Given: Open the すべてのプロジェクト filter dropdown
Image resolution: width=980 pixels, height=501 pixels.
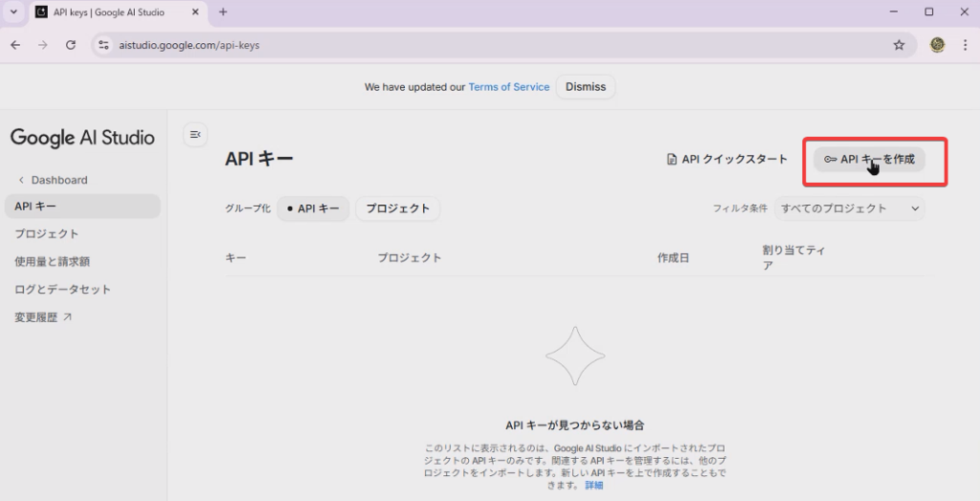Looking at the screenshot, I should pos(850,208).
